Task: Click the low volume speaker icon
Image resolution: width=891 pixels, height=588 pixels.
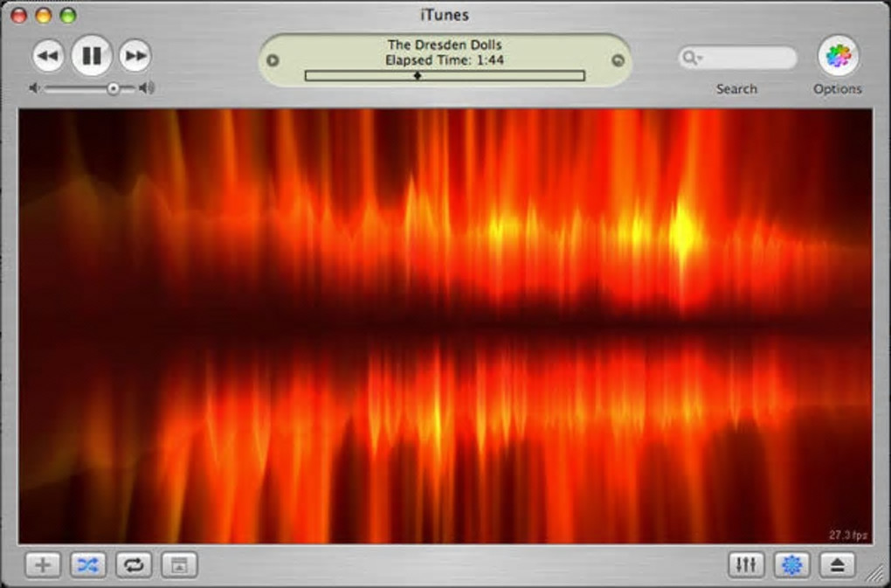Action: coord(35,88)
